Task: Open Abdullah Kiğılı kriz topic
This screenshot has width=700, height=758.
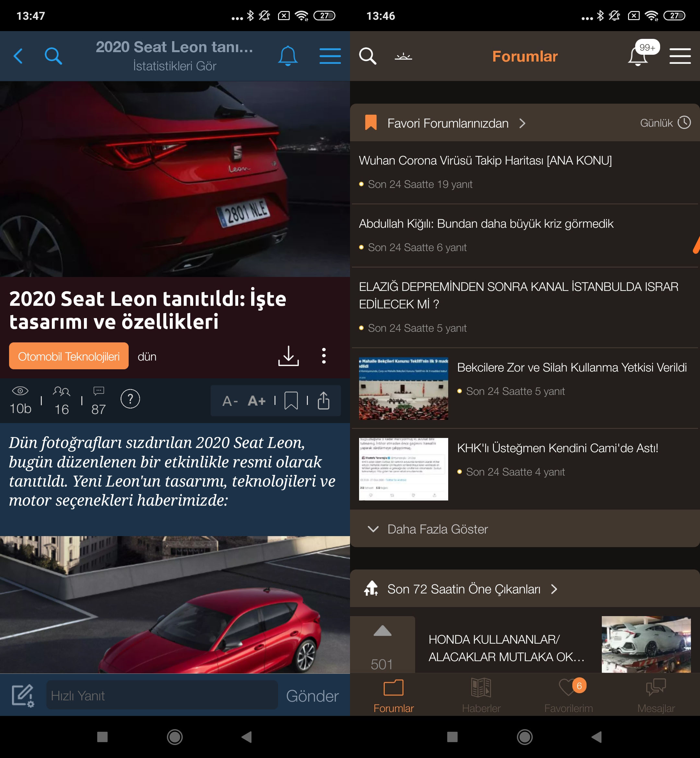Action: click(x=525, y=235)
